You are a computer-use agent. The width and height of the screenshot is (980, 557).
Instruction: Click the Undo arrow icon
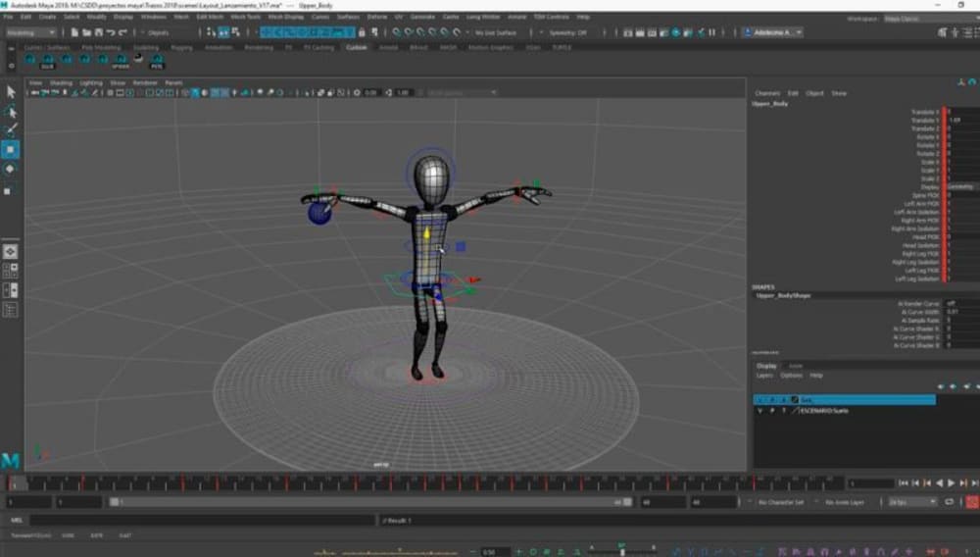pos(111,32)
